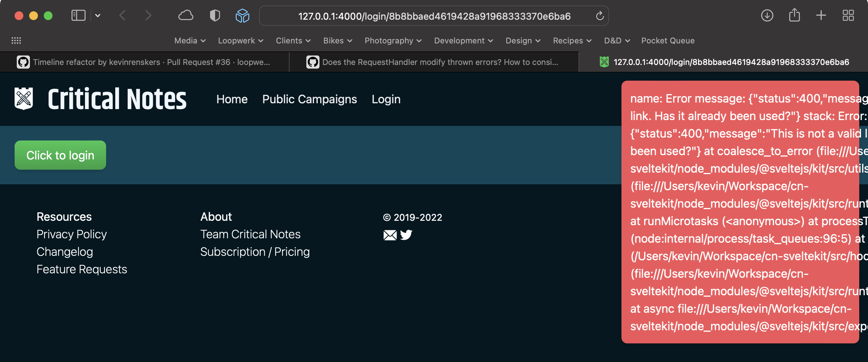Open the favorites grid dots icon
Image resolution: width=868 pixels, height=362 pixels.
point(16,41)
